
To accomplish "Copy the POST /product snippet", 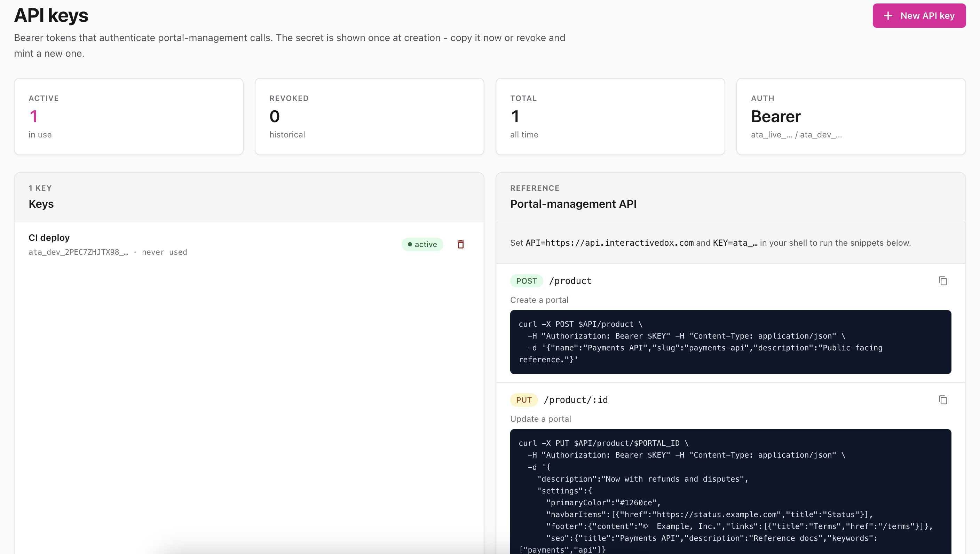I will [943, 281].
